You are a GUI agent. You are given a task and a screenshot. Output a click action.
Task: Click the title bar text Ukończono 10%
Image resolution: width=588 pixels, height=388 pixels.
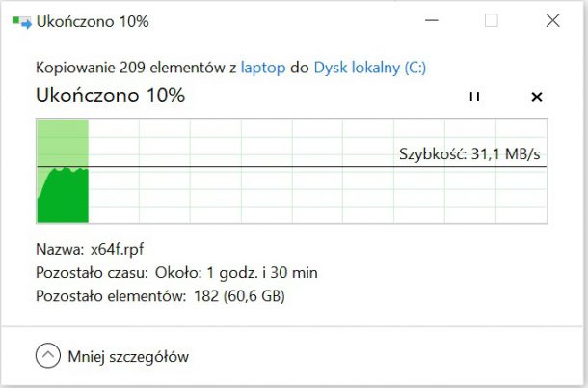(93, 22)
